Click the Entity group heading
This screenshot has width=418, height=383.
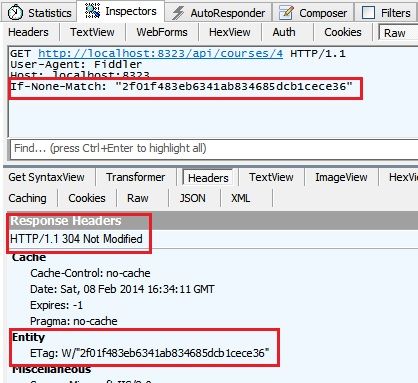coord(28,337)
